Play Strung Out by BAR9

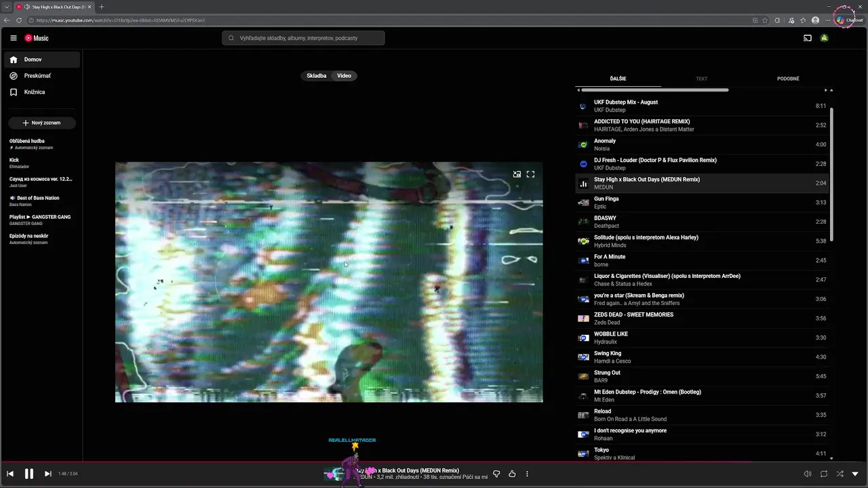coord(703,376)
